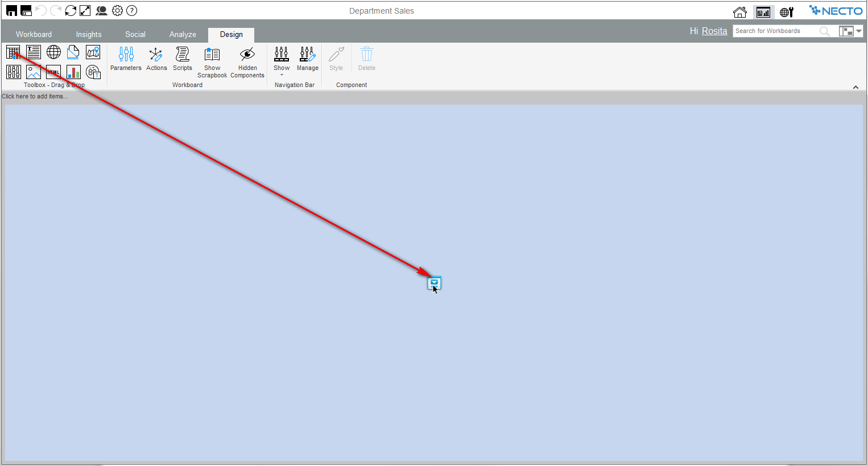Toggle full screen with the expand arrows icon
The image size is (868, 466).
tap(85, 11)
